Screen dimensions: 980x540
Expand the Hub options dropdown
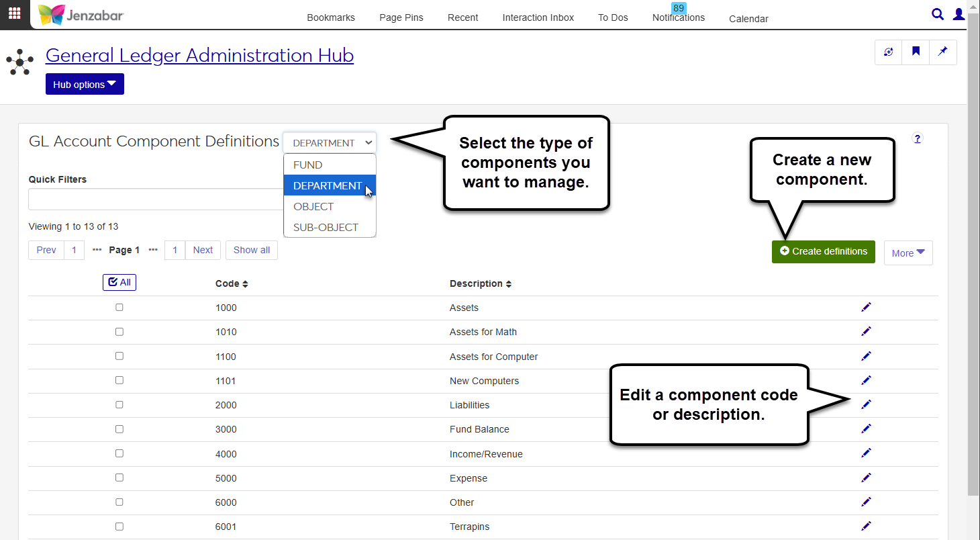coord(85,85)
